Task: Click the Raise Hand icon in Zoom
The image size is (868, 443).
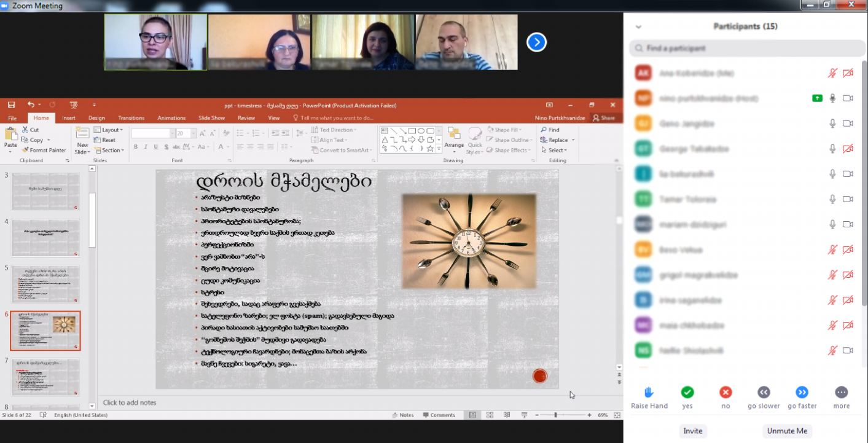Action: 649,392
